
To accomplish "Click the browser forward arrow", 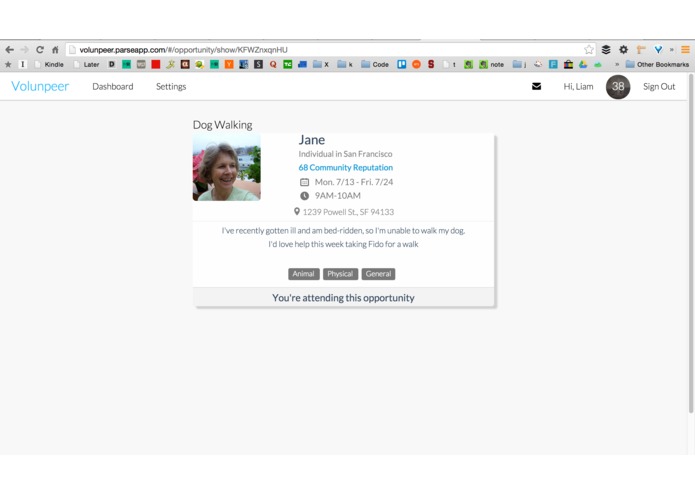I will point(24,50).
